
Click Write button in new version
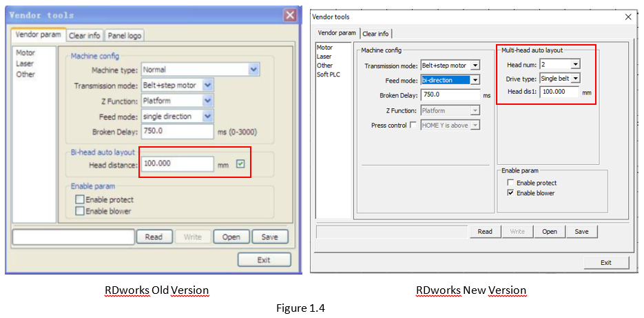(x=517, y=232)
